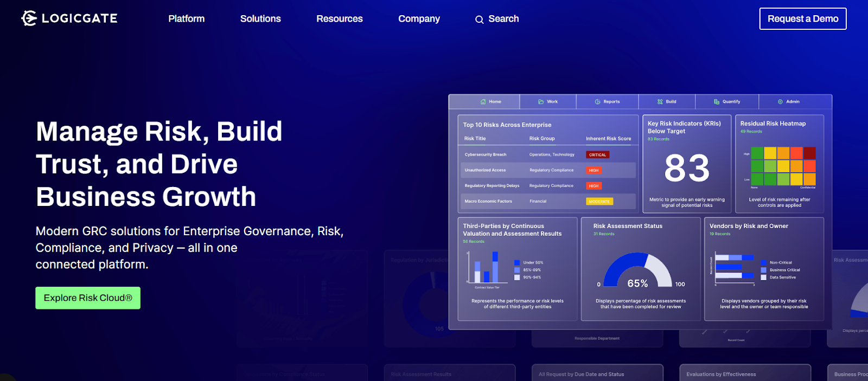Click the 56 Records label
Image resolution: width=868 pixels, height=381 pixels.
tap(474, 242)
